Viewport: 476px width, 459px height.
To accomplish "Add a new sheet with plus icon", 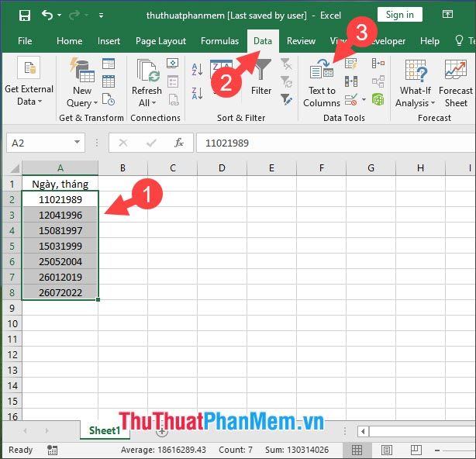I will click(161, 431).
